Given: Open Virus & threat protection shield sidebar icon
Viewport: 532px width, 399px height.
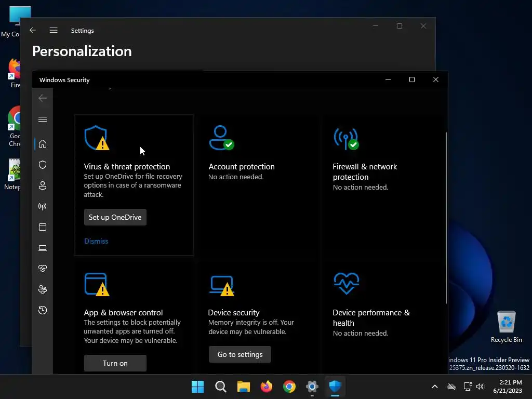Looking at the screenshot, I should pyautogui.click(x=43, y=165).
